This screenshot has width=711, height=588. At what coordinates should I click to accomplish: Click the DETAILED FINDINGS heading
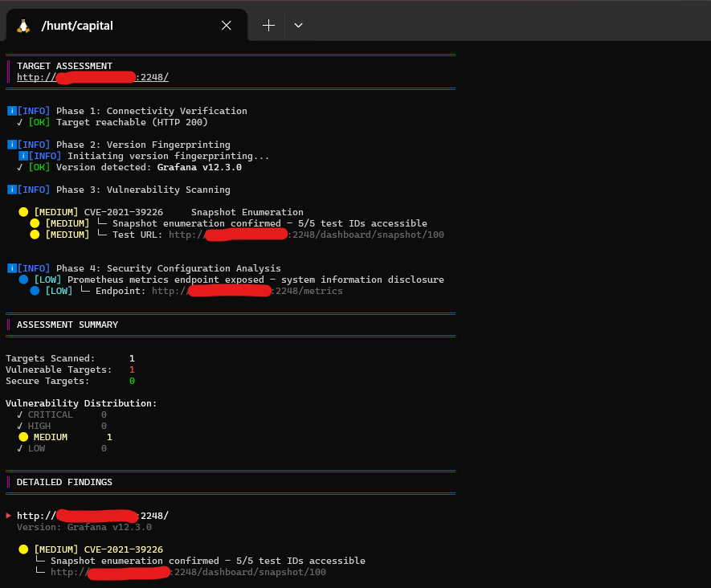point(64,482)
